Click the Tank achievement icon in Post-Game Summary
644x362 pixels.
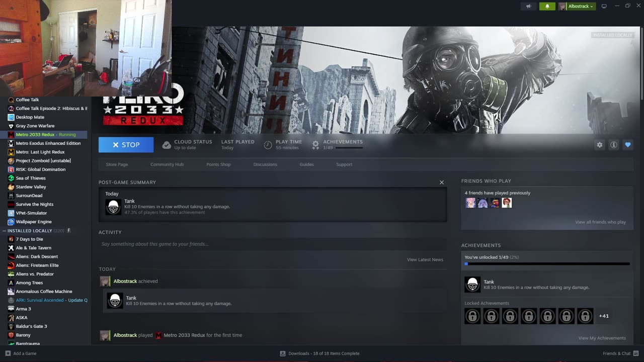(x=113, y=207)
